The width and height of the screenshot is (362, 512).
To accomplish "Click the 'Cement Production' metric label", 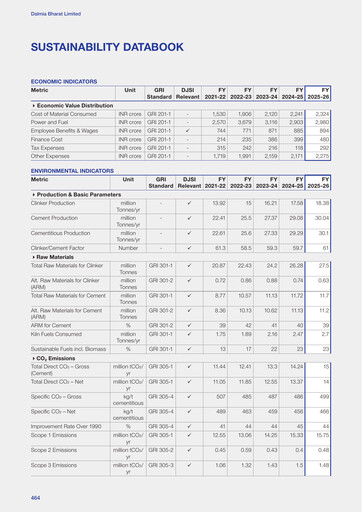I will pos(54,218).
